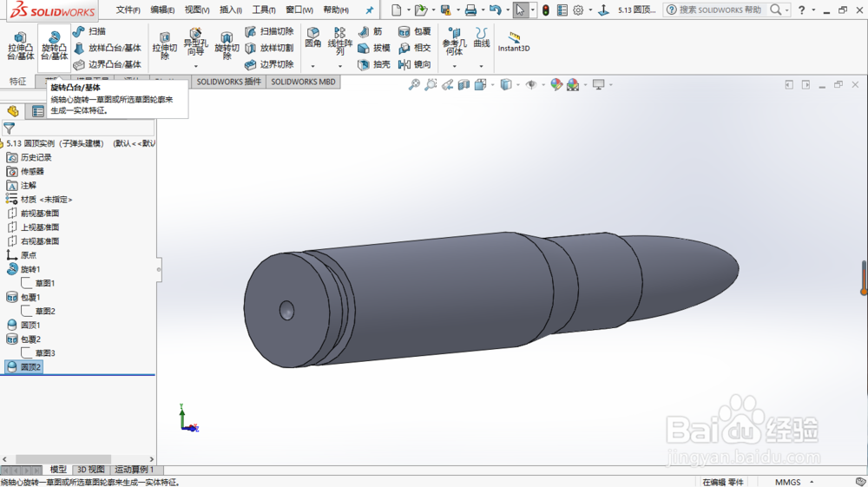868x487 pixels.
Task: Select the Boundary Boss/Base (边界凸台/基体) tool
Action: point(108,65)
